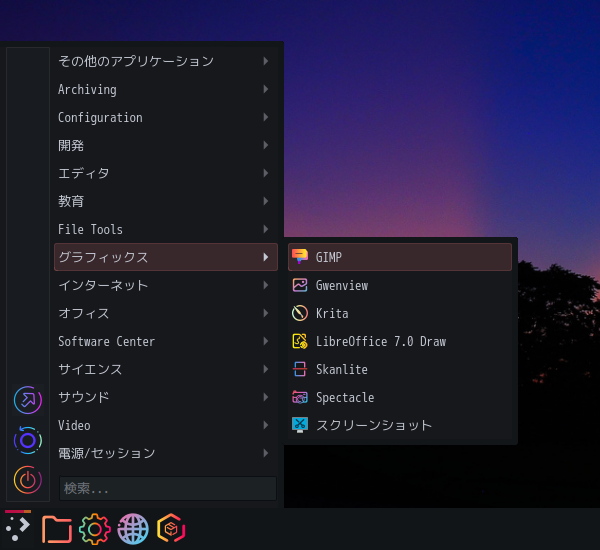Click the power shutdown icon in sidebar

[x=28, y=480]
